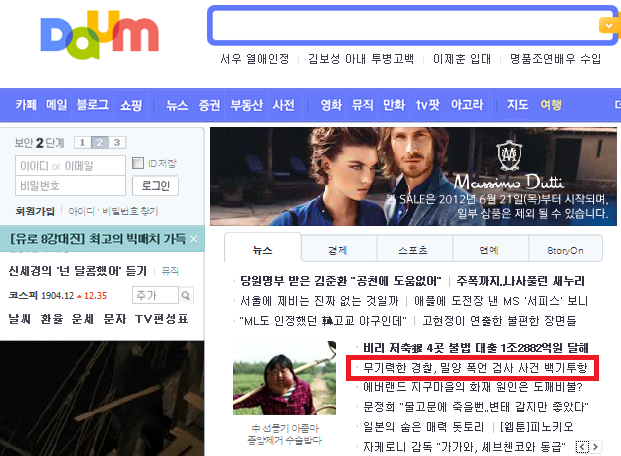The width and height of the screenshot is (621, 456).
Task: Set security level to 1
Action: (82, 142)
